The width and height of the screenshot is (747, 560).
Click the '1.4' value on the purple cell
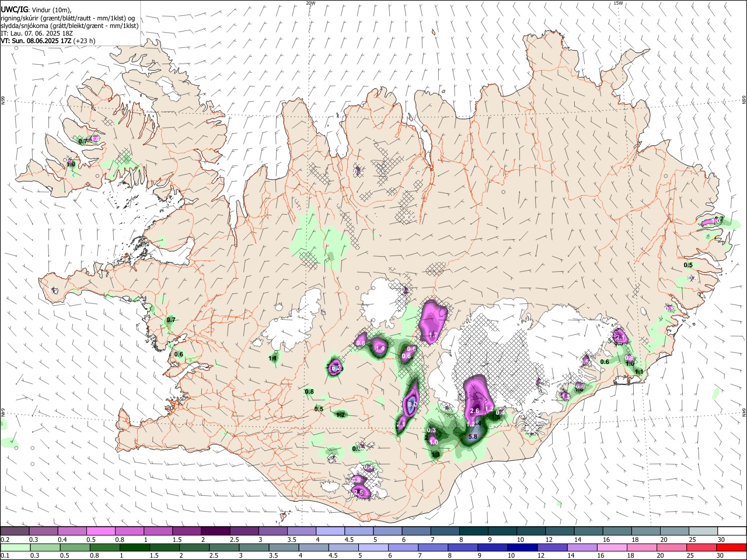(x=380, y=348)
